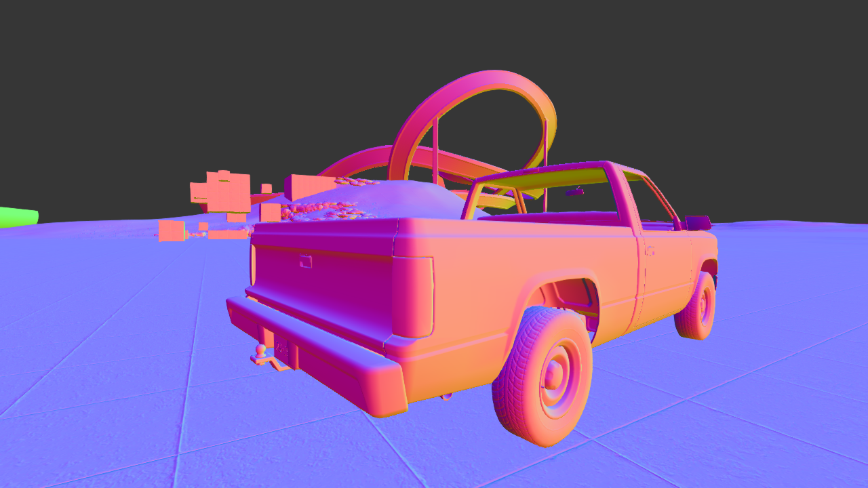Viewport: 868px width, 488px height.
Task: Click the truck's right tail light
Action: (x=412, y=297)
